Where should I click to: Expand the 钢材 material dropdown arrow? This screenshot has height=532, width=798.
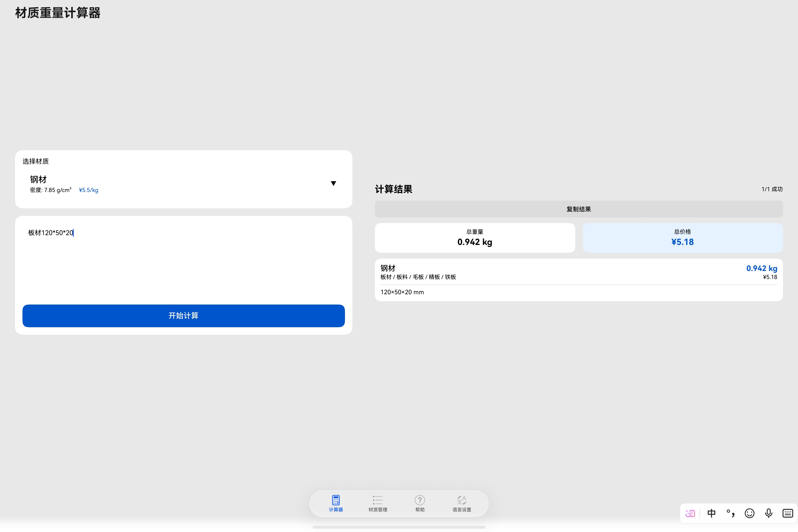pos(333,183)
